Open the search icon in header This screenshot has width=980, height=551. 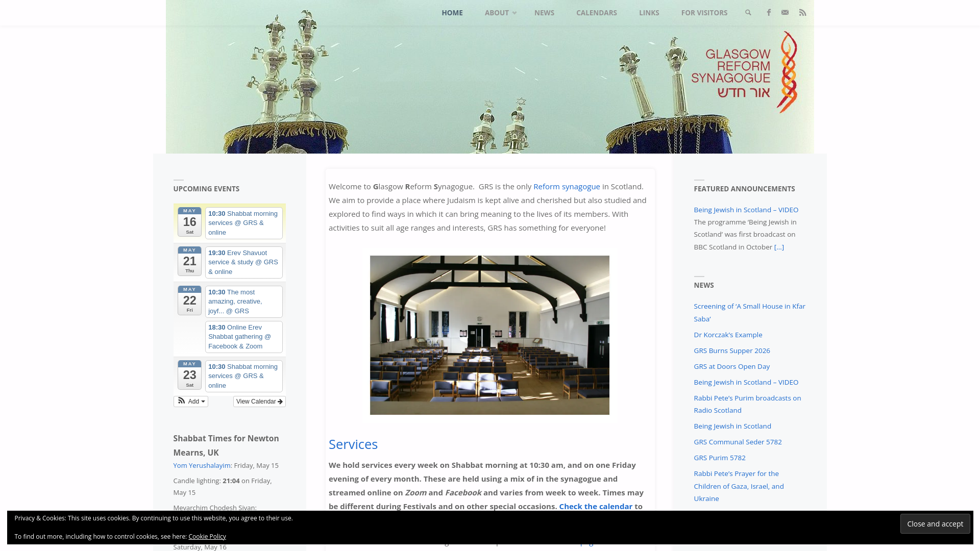pos(748,13)
